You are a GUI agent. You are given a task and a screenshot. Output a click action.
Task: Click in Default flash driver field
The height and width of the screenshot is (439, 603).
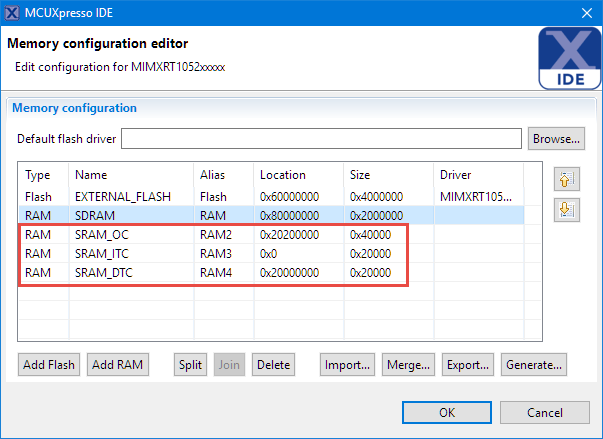click(321, 138)
